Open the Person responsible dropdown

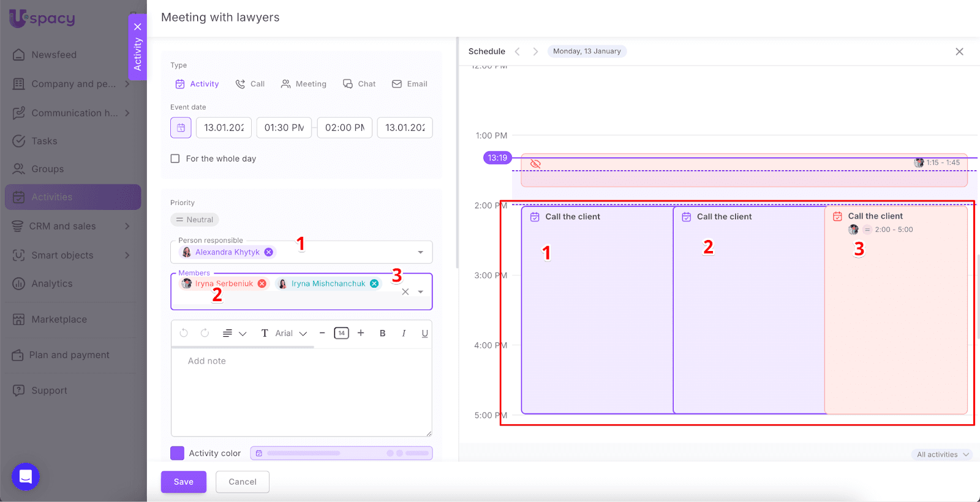pos(420,252)
